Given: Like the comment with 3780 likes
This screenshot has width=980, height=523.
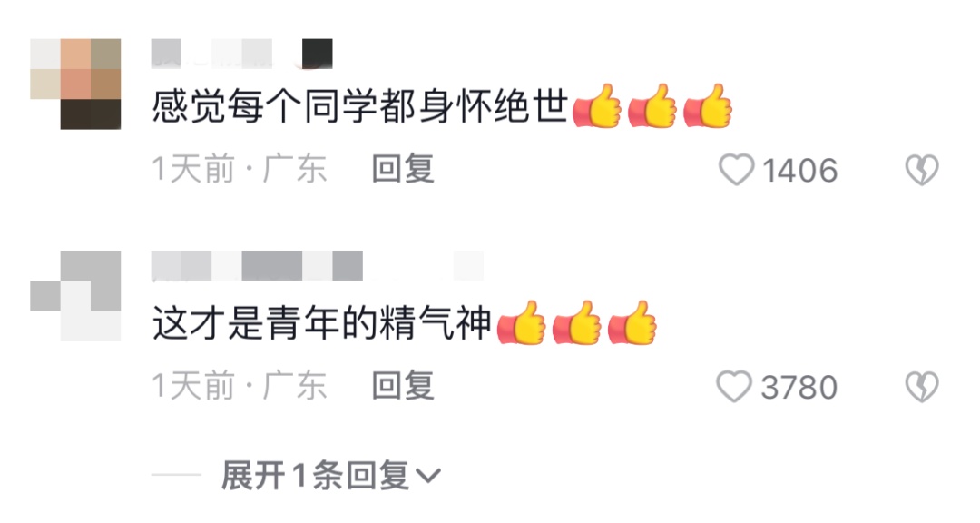Looking at the screenshot, I should (734, 387).
